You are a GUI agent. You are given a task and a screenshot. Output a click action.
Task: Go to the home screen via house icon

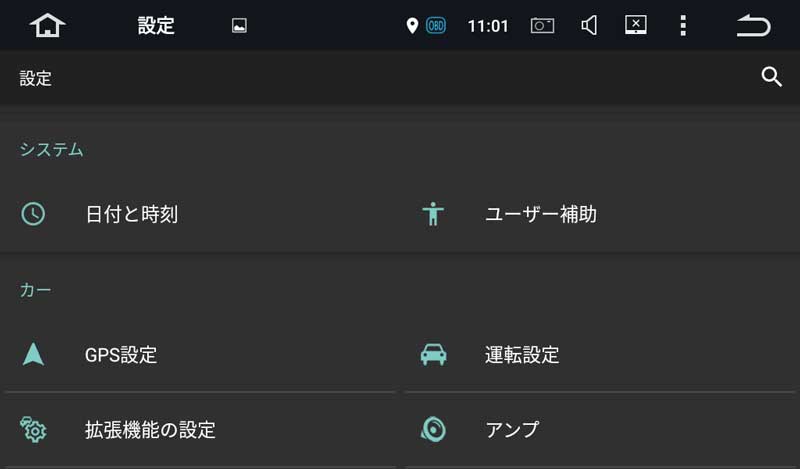tap(47, 26)
